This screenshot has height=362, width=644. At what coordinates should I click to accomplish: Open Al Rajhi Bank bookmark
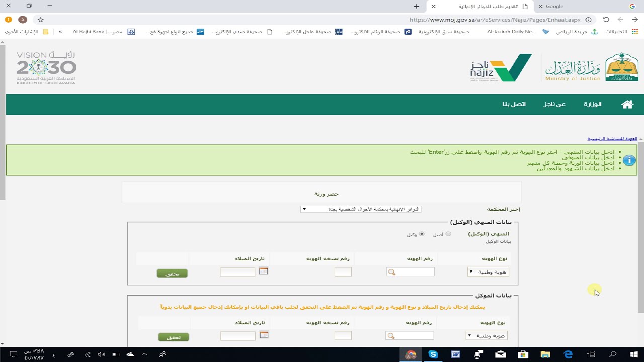coord(104,32)
